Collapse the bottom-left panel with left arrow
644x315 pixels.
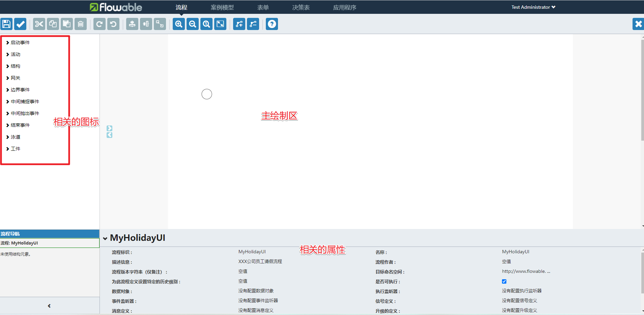[49, 306]
